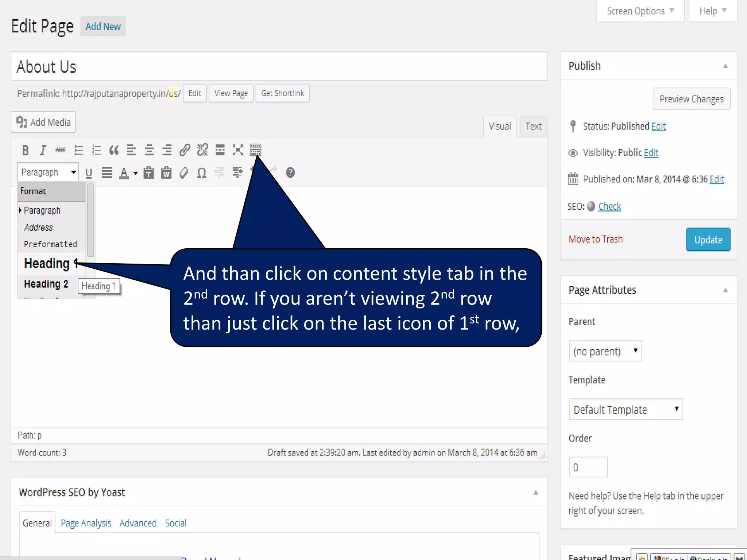Select Heading 2 from format list
The image size is (747, 560).
click(46, 284)
